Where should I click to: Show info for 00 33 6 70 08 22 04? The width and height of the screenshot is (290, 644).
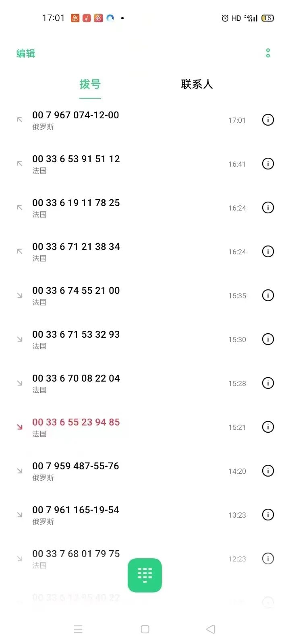tap(268, 383)
